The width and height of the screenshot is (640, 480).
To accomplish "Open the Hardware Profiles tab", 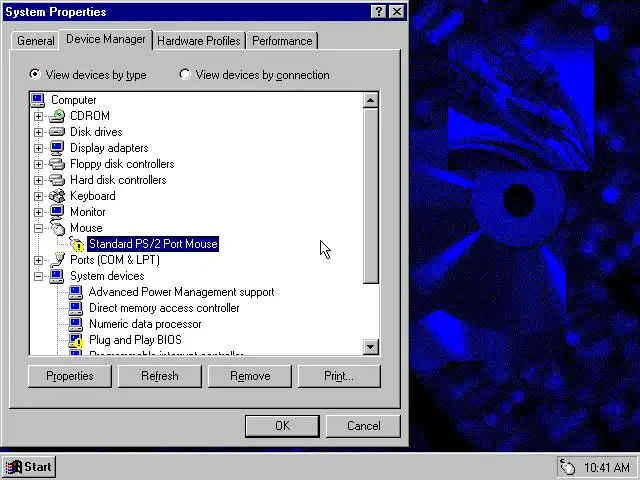I will [199, 41].
